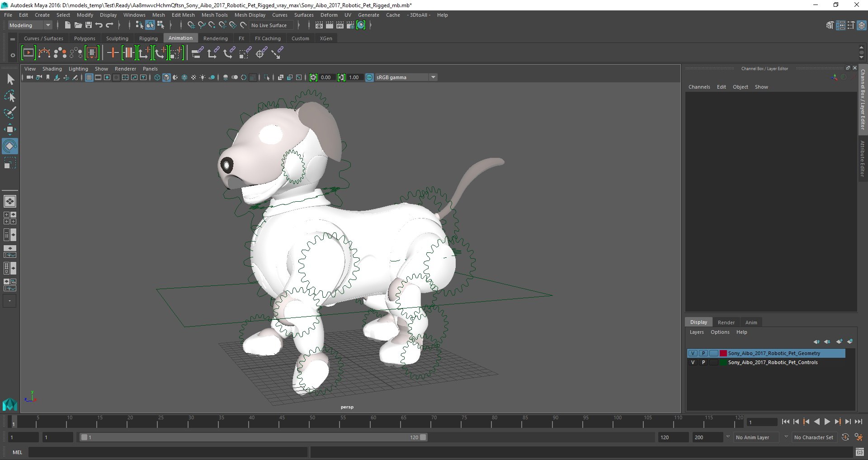This screenshot has height=460, width=868.
Task: Select the Lasso tool in left toolbox
Action: 9,96
